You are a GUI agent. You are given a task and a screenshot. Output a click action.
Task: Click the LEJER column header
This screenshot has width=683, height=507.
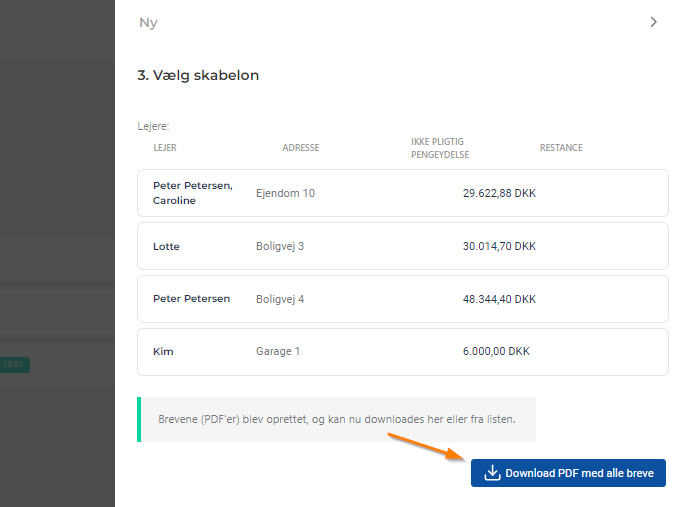click(165, 148)
